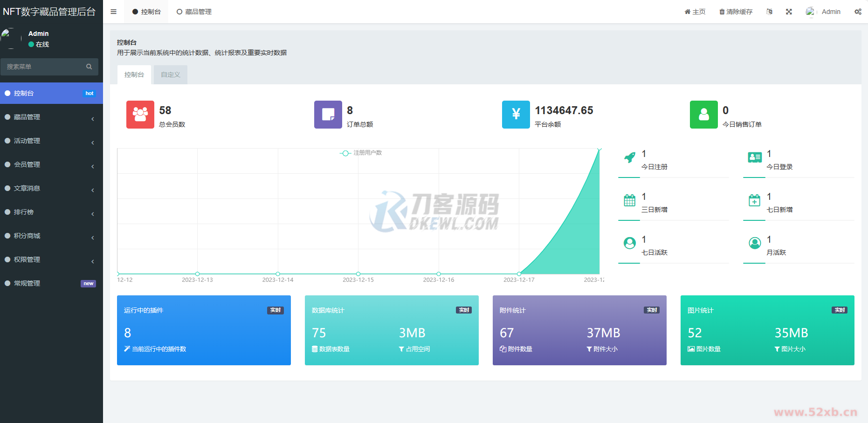Viewport: 868px width, 423px height.
Task: Click the purple order total icon
Action: tap(328, 115)
